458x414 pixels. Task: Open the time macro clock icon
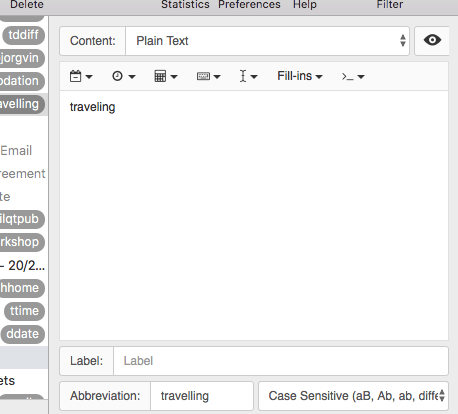[123, 76]
